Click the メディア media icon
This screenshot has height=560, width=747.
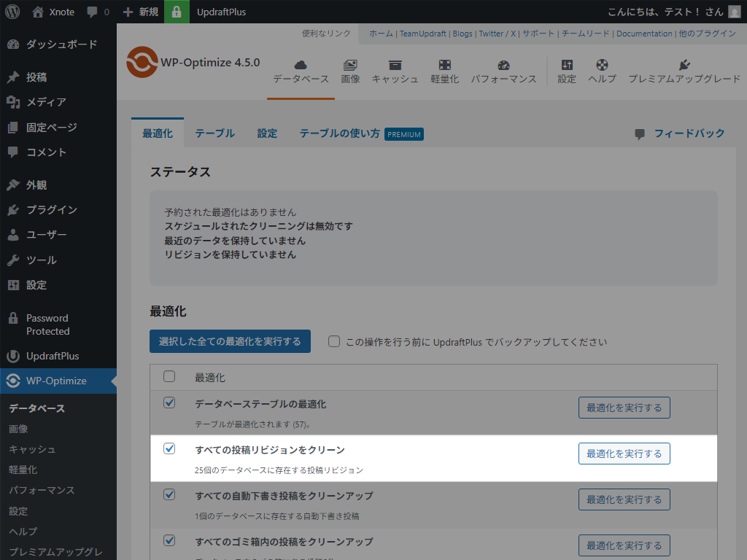pyautogui.click(x=13, y=102)
